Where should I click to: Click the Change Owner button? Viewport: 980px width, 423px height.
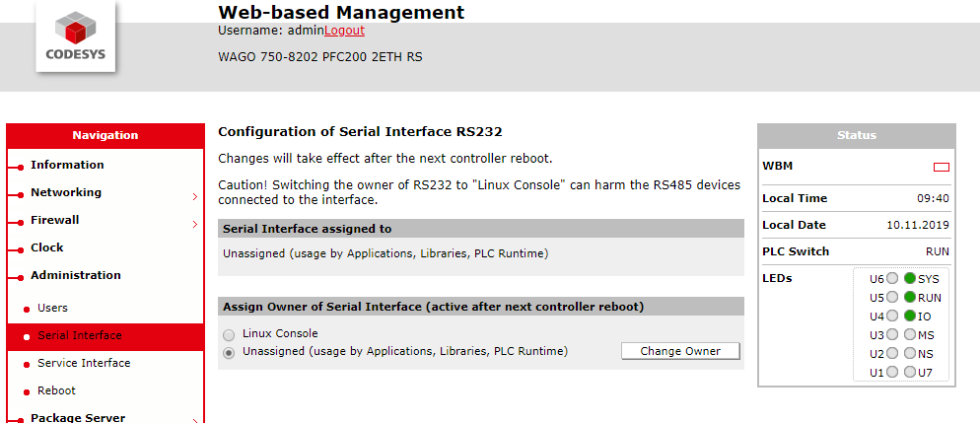680,351
